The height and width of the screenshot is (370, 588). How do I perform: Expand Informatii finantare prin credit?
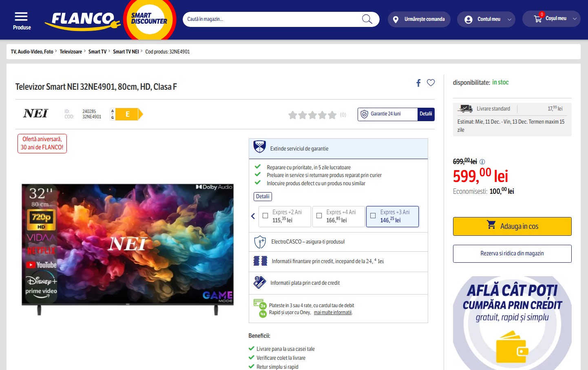coord(338,262)
